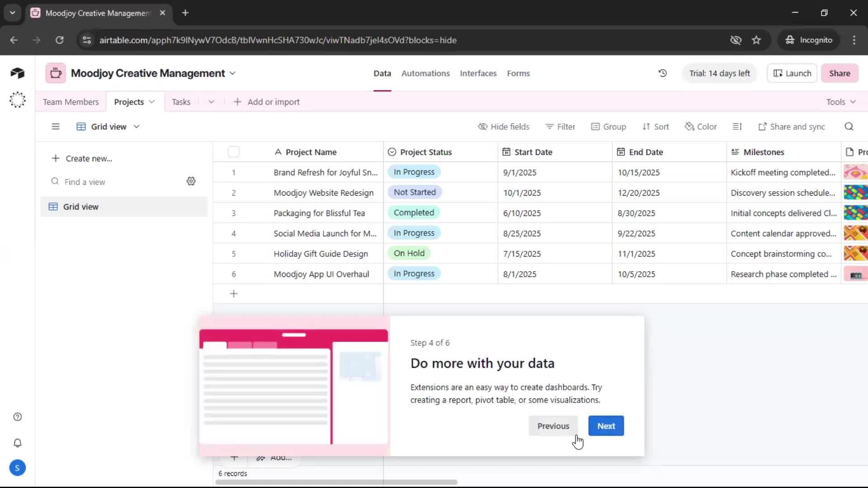Click the End Date calendar header icon
The height and width of the screenshot is (488, 868).
click(621, 152)
